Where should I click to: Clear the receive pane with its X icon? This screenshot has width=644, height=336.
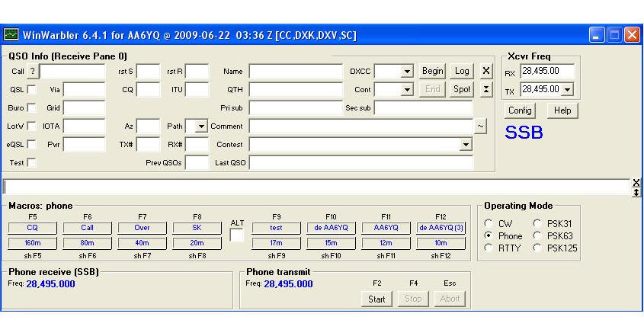click(636, 182)
